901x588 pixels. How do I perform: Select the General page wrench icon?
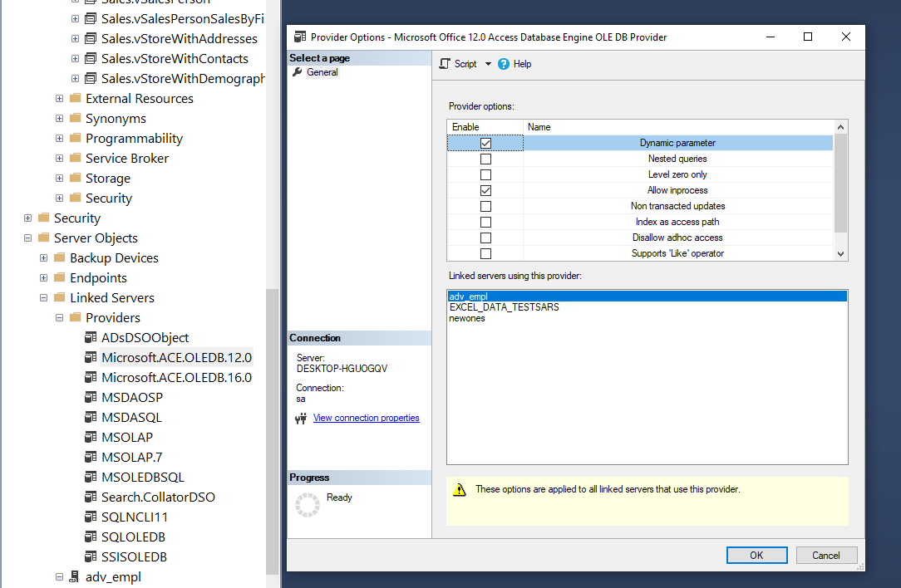point(298,71)
